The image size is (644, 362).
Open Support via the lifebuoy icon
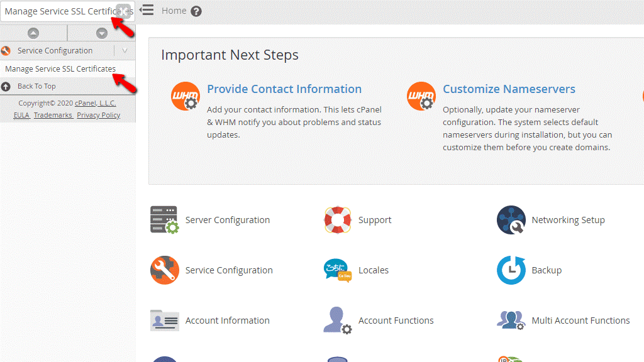(338, 220)
